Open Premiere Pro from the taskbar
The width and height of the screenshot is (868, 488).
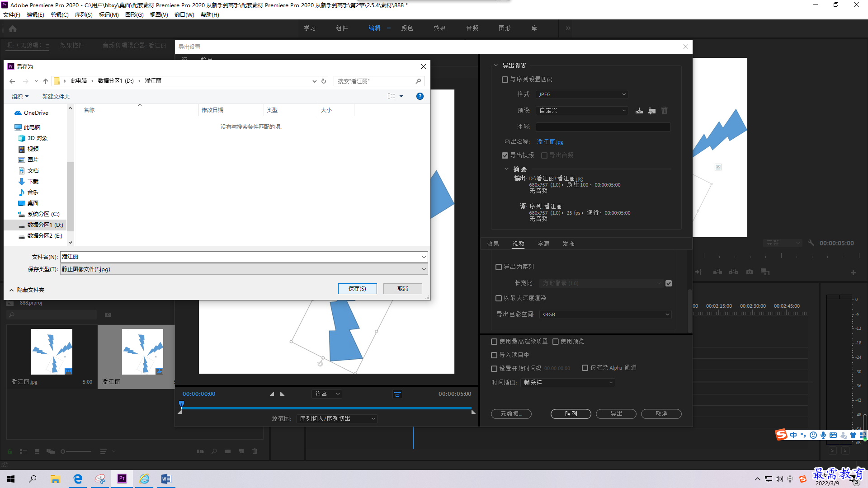(x=122, y=479)
